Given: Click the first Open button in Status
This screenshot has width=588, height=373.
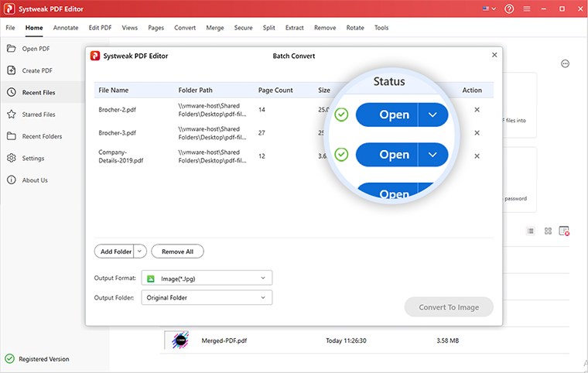Looking at the screenshot, I should coord(387,115).
